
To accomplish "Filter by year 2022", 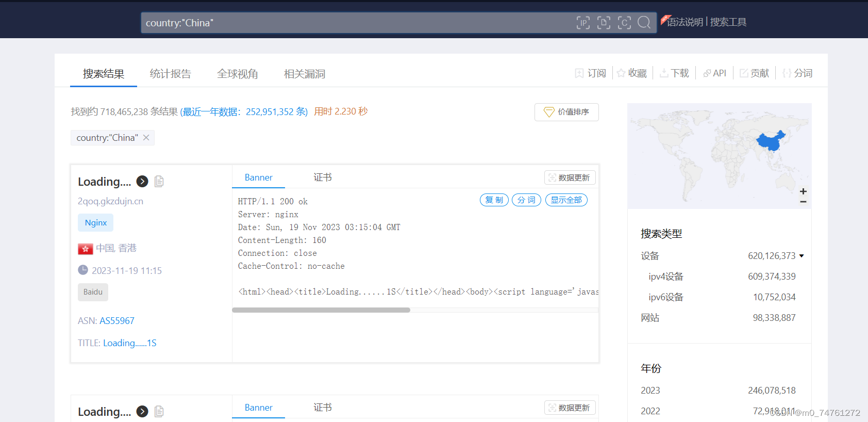I will pos(650,411).
